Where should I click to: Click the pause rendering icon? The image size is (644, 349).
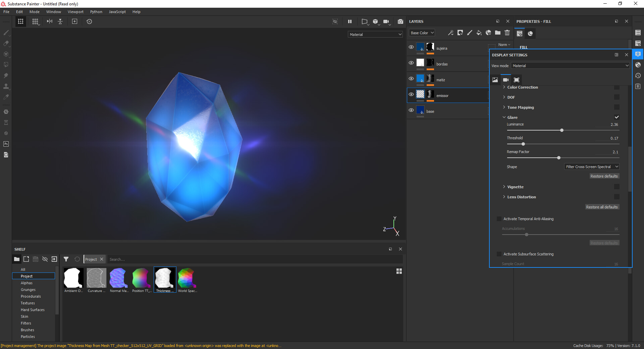click(x=350, y=21)
